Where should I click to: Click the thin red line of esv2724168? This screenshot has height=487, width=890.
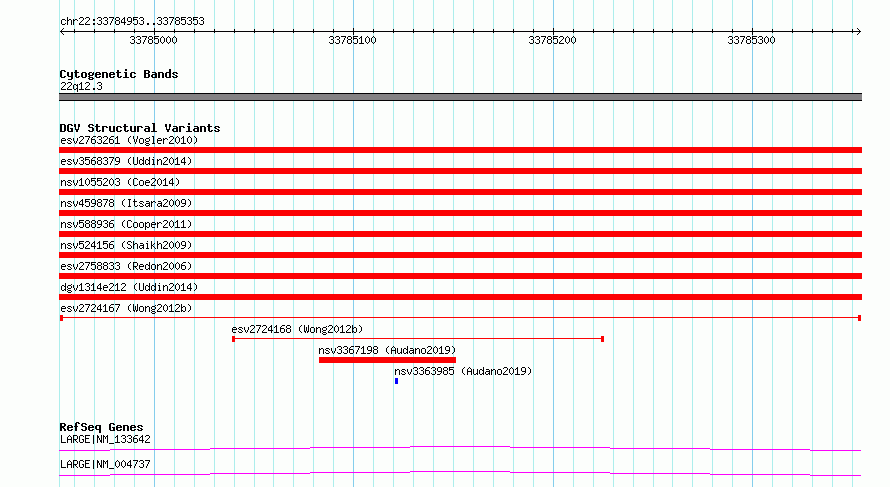coord(418,339)
